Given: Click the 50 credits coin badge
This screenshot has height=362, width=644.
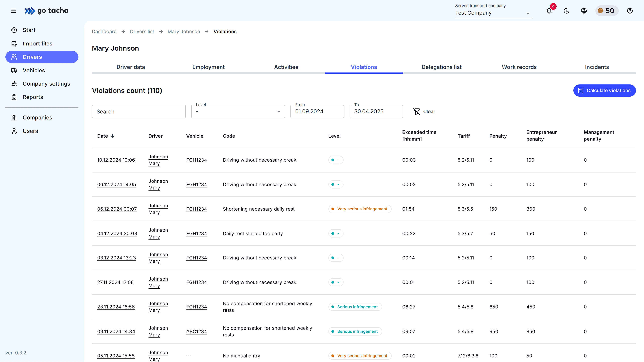Looking at the screenshot, I should pyautogui.click(x=607, y=11).
